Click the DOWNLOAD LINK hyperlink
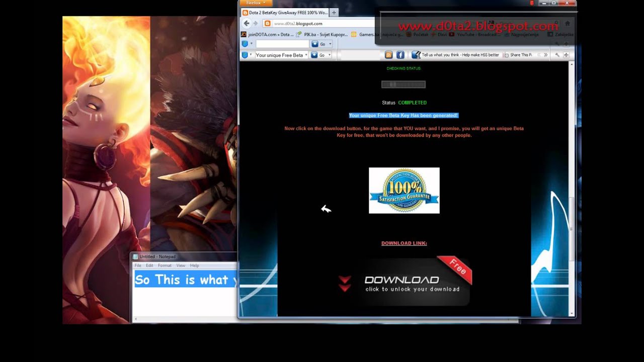This screenshot has height=362, width=644. click(x=404, y=243)
